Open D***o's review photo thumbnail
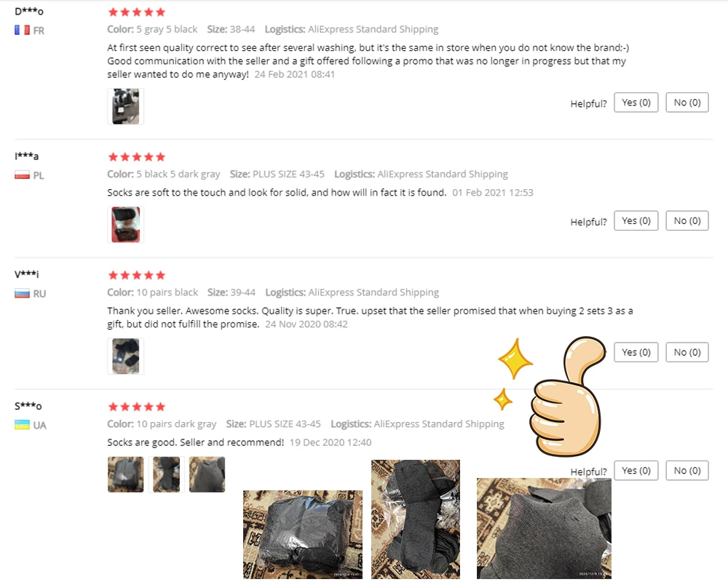 [x=126, y=106]
